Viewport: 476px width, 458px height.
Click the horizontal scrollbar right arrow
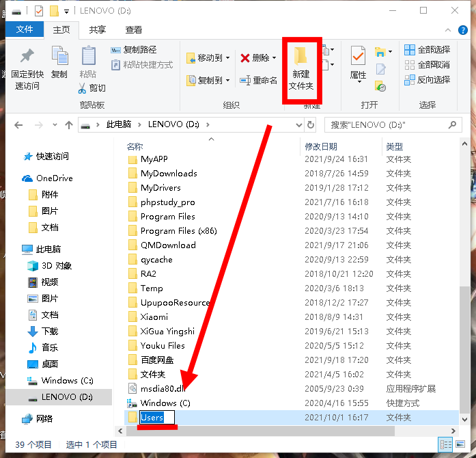[x=453, y=431]
